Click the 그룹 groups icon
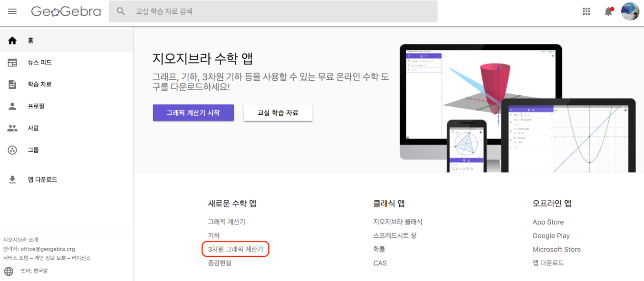This screenshot has height=281, width=644. pyautogui.click(x=12, y=150)
